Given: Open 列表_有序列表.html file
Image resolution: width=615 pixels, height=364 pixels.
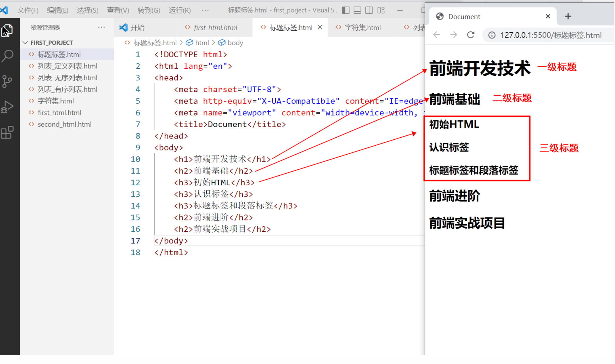Looking at the screenshot, I should pos(67,89).
